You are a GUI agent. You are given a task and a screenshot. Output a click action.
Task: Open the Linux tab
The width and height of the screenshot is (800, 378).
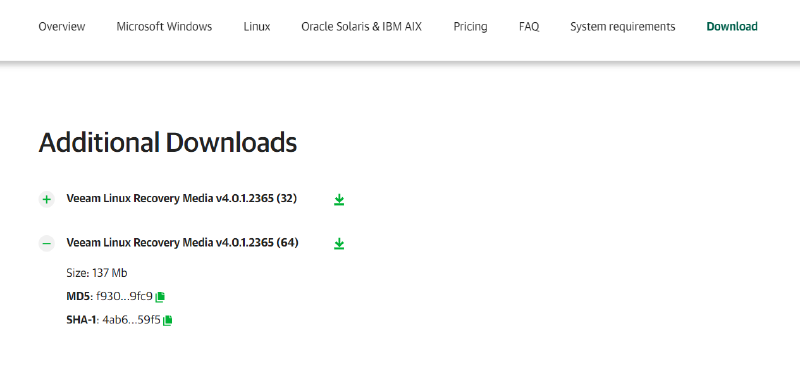click(257, 27)
